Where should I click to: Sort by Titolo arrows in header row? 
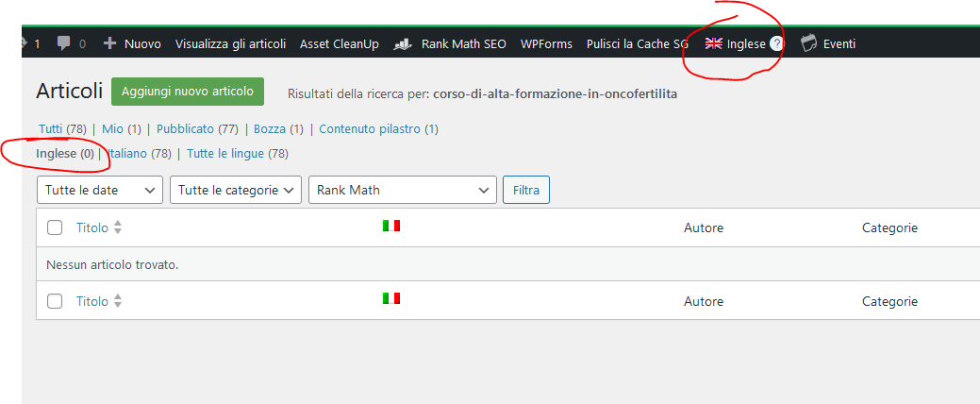(118, 227)
